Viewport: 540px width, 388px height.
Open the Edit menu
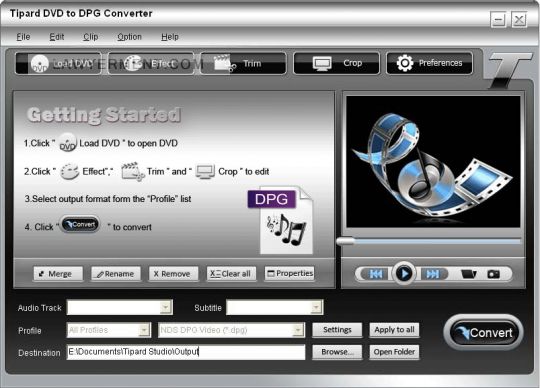[57, 37]
